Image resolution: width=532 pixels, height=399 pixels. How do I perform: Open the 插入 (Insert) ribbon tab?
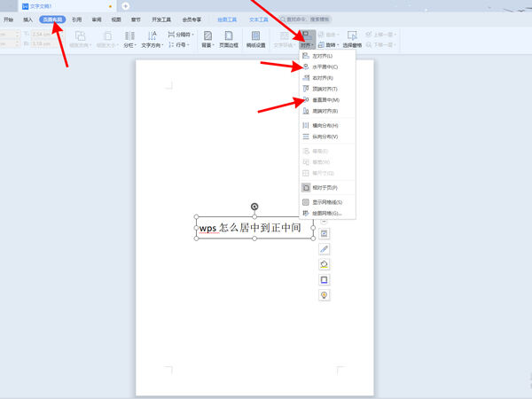(x=28, y=19)
